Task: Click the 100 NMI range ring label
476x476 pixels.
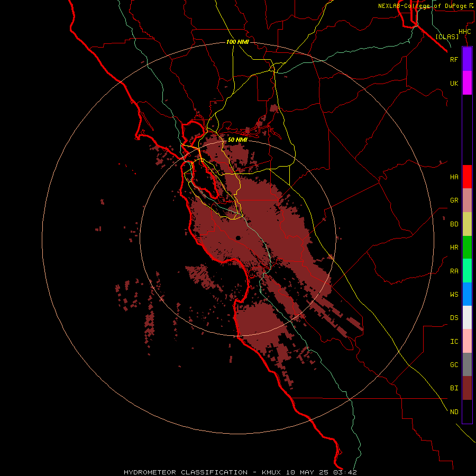Action: pyautogui.click(x=237, y=42)
